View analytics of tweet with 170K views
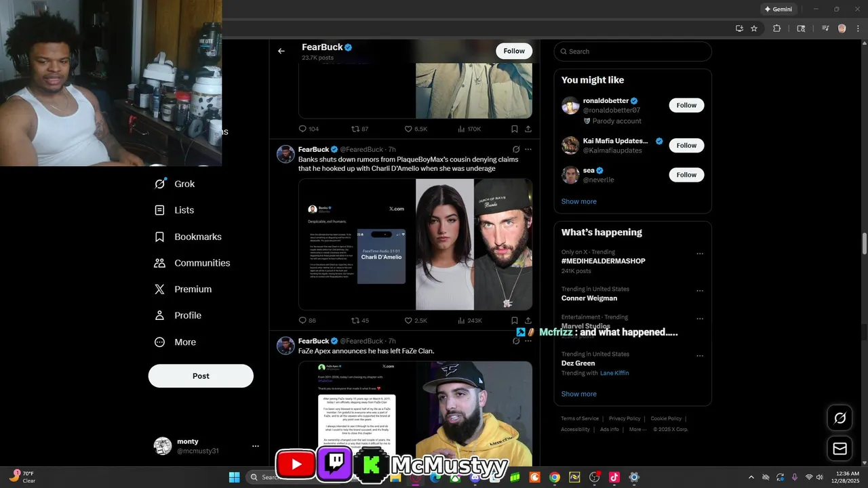 click(x=469, y=129)
